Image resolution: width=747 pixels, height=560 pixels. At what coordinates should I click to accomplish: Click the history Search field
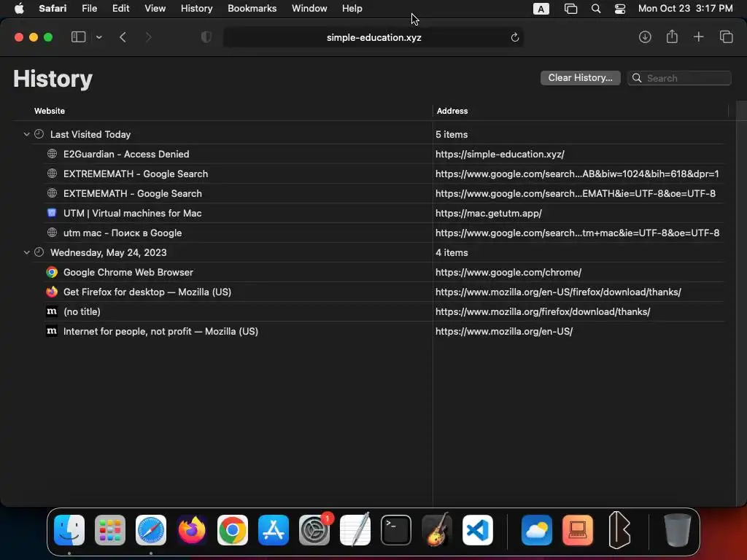coord(679,78)
